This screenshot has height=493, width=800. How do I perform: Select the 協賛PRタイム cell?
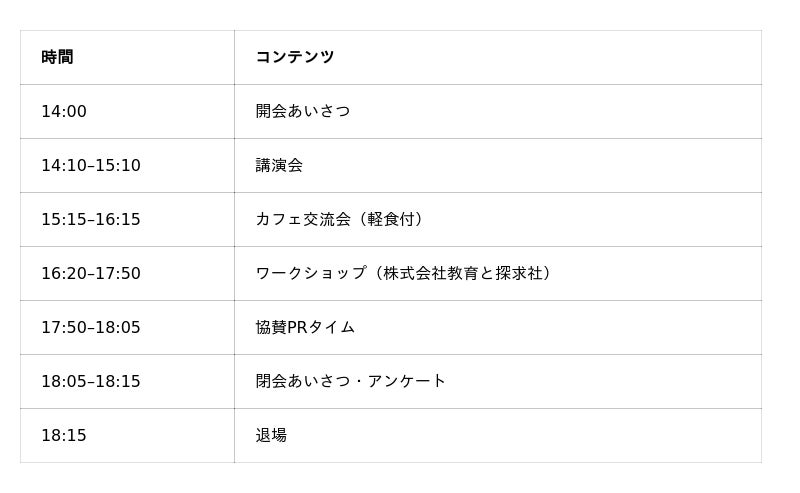coord(498,328)
